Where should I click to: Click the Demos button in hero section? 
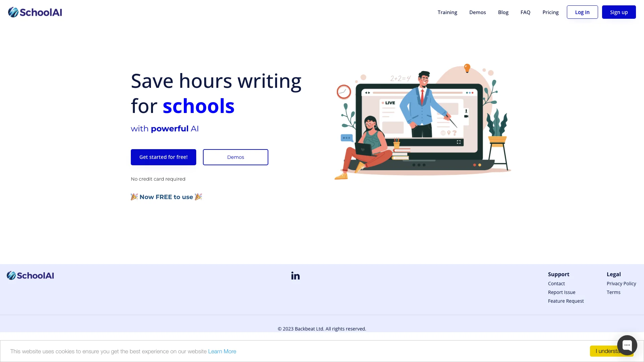pos(235,157)
